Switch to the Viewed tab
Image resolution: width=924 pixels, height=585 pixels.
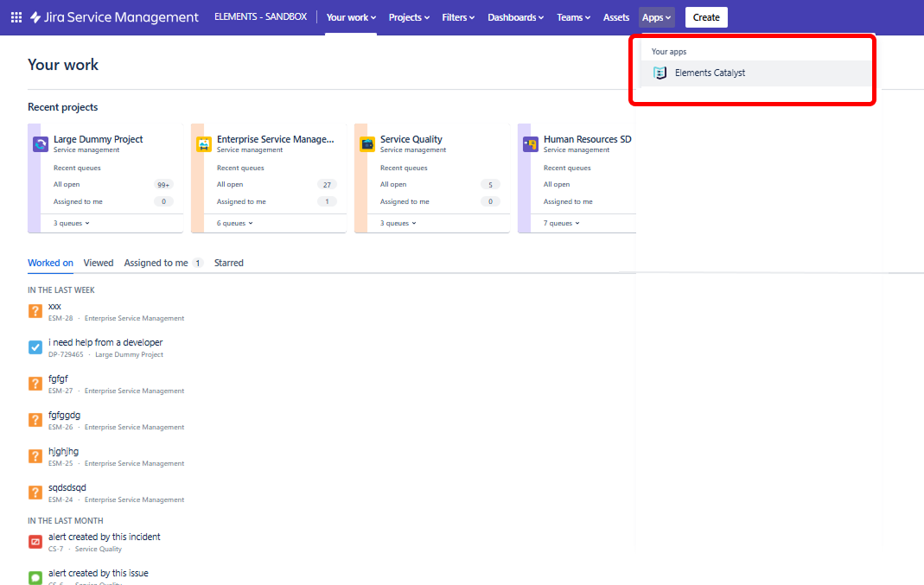(x=98, y=263)
